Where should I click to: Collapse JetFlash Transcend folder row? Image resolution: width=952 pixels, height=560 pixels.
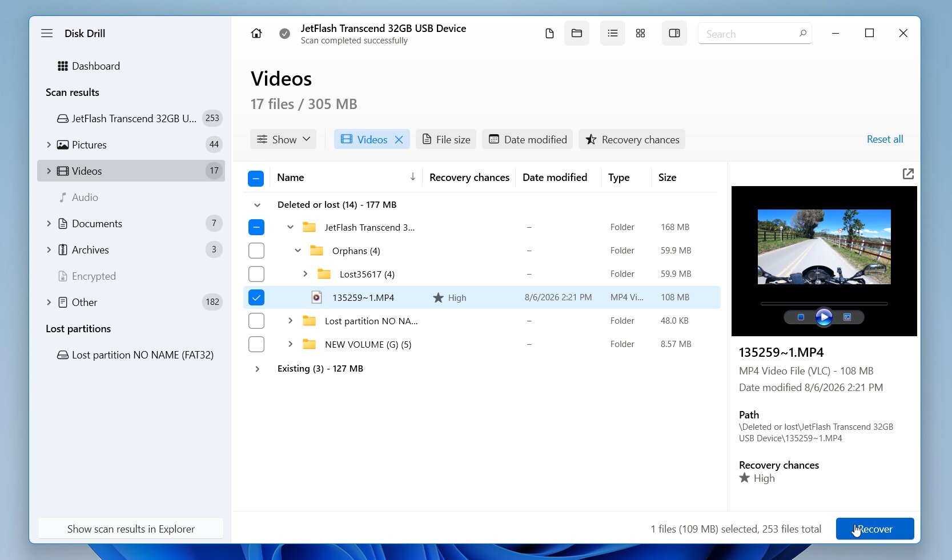click(x=290, y=227)
